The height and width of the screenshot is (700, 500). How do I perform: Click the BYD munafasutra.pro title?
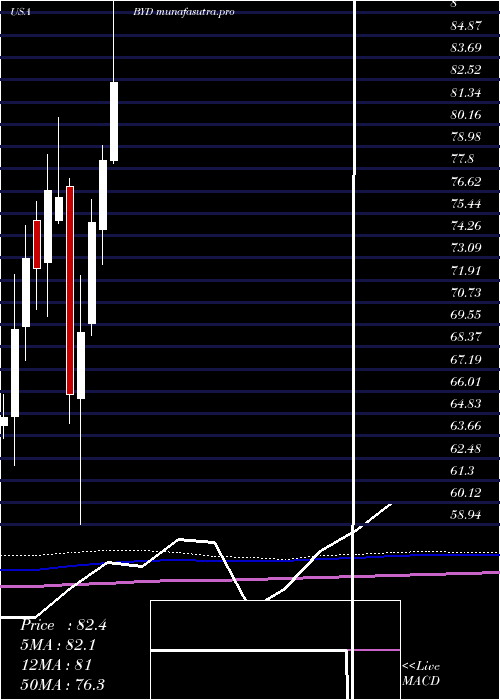click(183, 12)
